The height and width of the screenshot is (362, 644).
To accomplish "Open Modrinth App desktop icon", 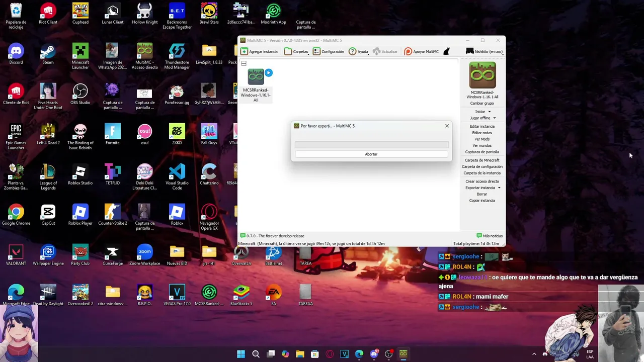I will click(274, 14).
